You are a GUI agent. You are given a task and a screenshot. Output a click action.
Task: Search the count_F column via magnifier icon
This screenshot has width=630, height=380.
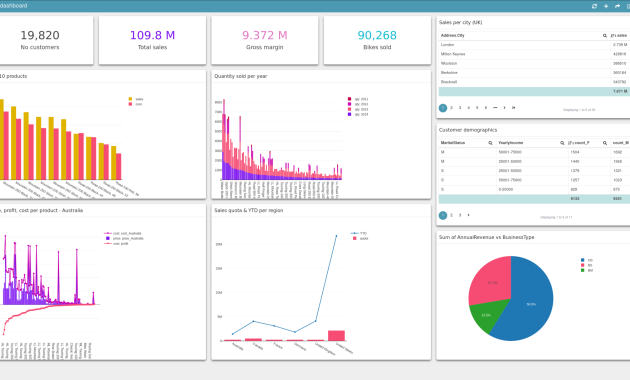(605, 143)
